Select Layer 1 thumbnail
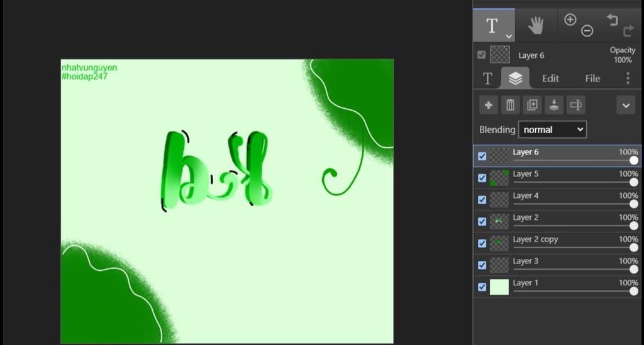Image resolution: width=644 pixels, height=345 pixels. pos(499,287)
